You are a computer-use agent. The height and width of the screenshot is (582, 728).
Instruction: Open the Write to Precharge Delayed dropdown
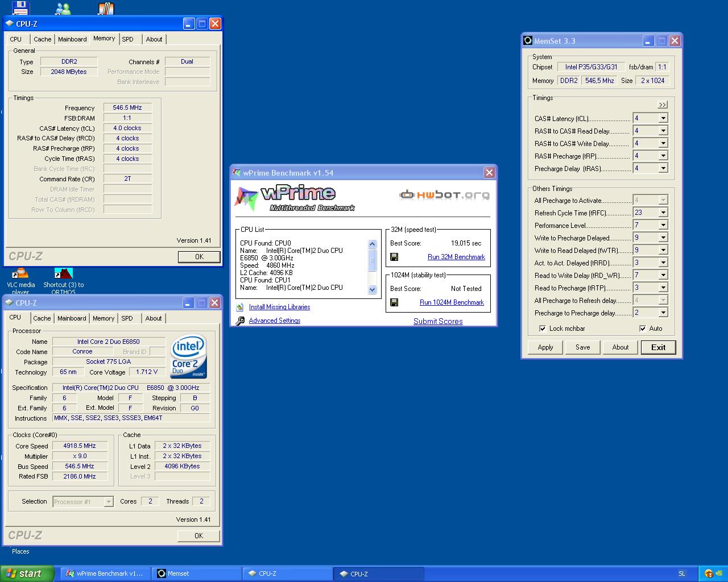coord(663,238)
